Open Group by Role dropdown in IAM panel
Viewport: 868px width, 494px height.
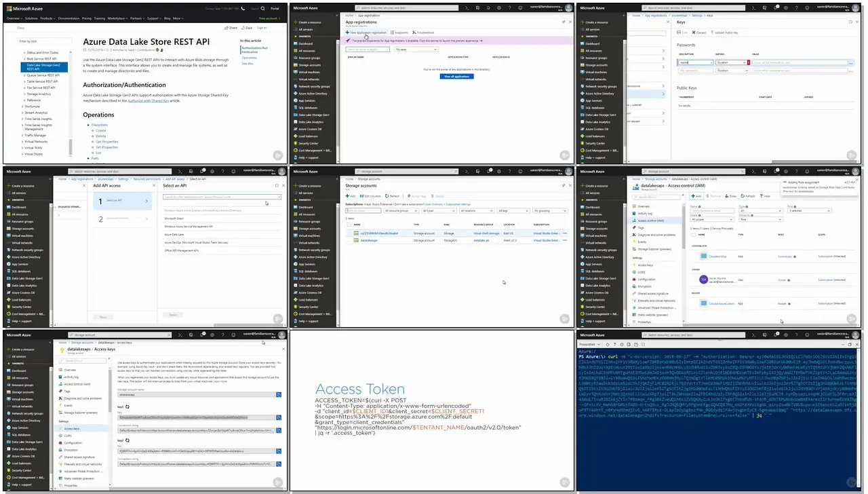761,219
